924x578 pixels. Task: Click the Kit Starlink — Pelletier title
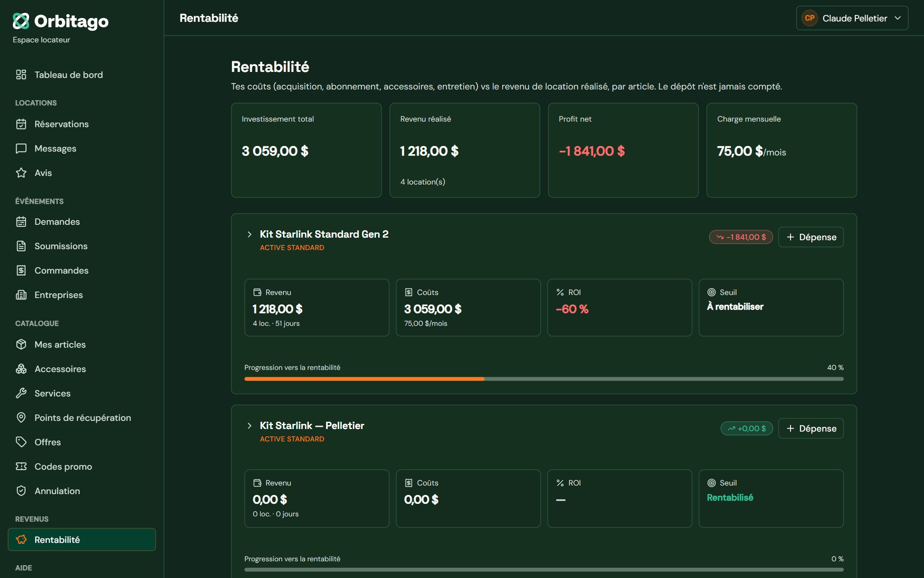[x=312, y=426]
